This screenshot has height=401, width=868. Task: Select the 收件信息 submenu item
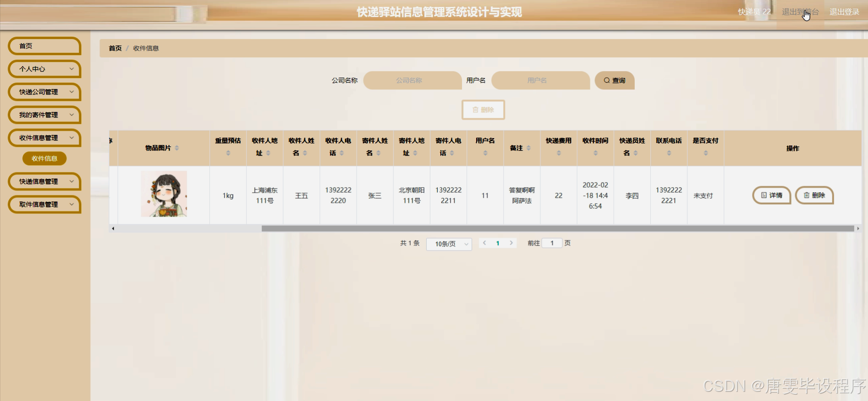pos(44,158)
